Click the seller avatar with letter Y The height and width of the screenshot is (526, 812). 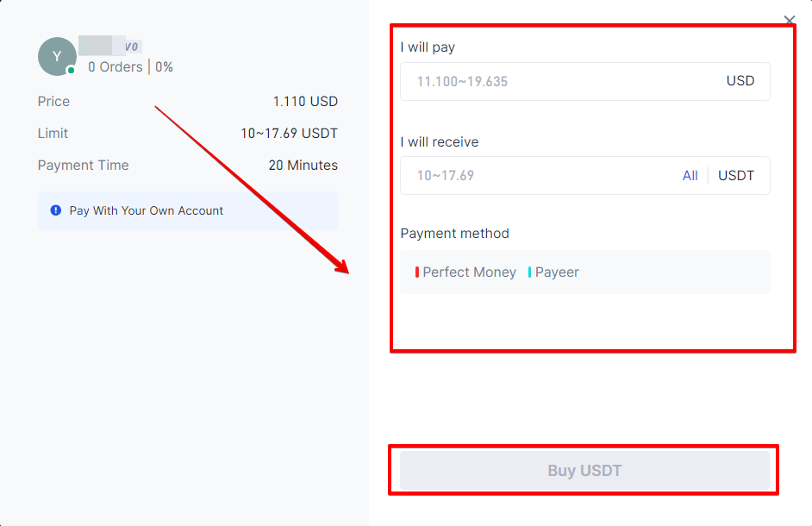click(57, 56)
